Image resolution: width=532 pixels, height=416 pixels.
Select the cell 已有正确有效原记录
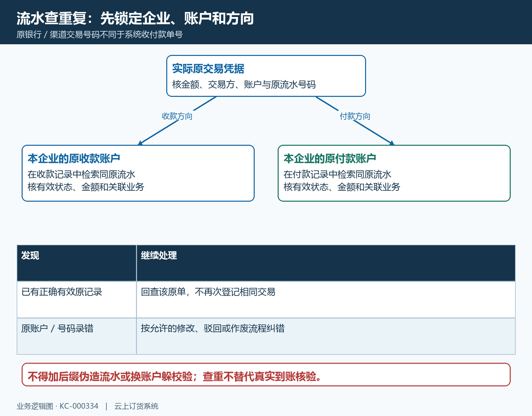tap(77, 300)
